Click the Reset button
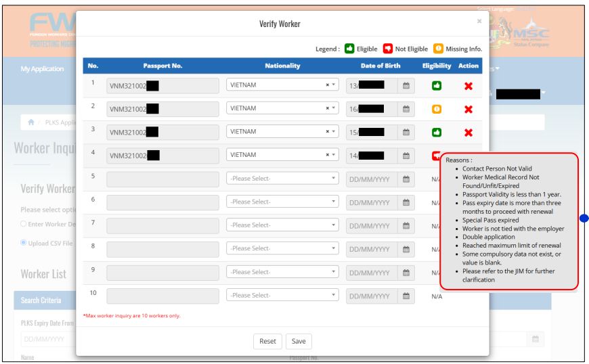 click(267, 341)
